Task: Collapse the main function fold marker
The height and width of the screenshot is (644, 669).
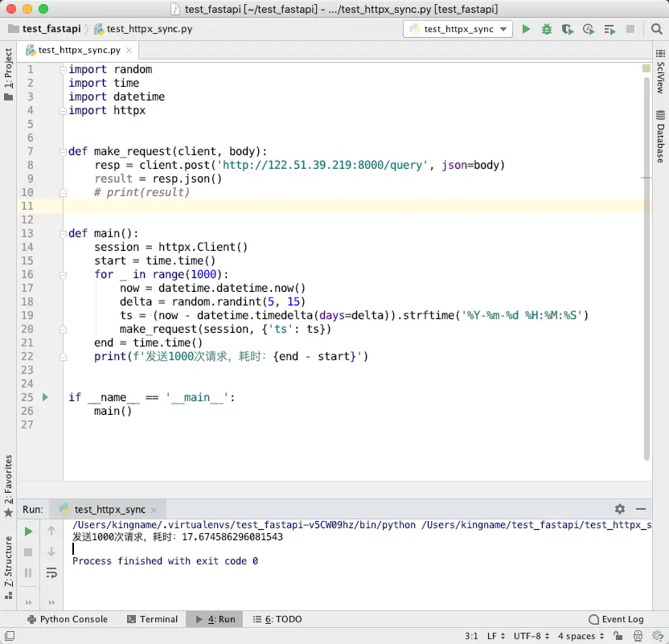Action: (63, 234)
